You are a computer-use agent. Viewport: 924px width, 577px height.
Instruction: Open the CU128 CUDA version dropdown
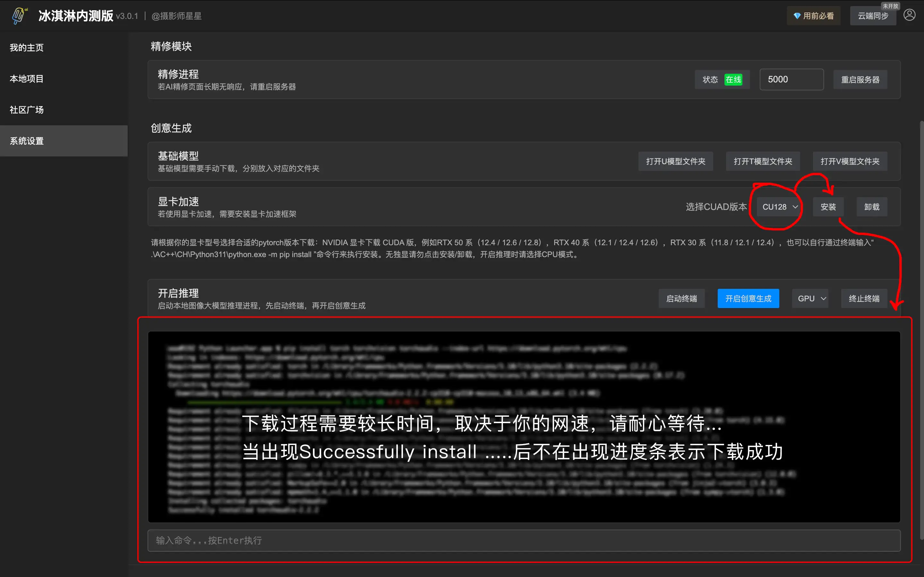click(x=778, y=206)
